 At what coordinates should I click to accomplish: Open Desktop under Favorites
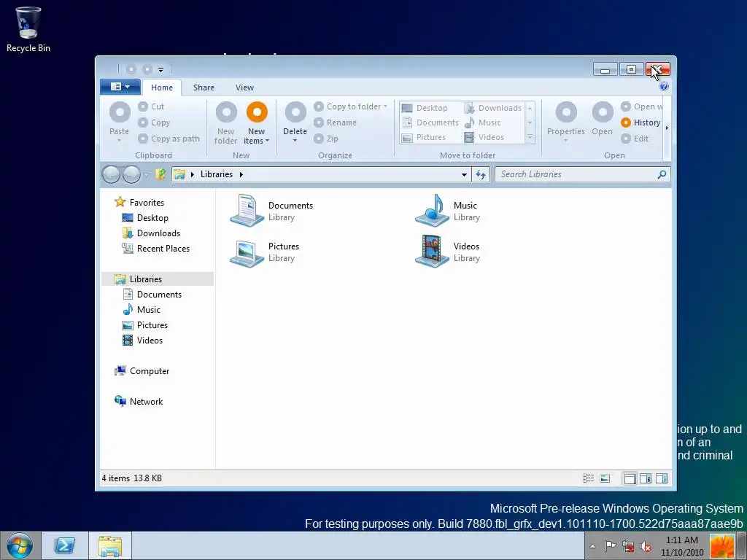(x=145, y=217)
